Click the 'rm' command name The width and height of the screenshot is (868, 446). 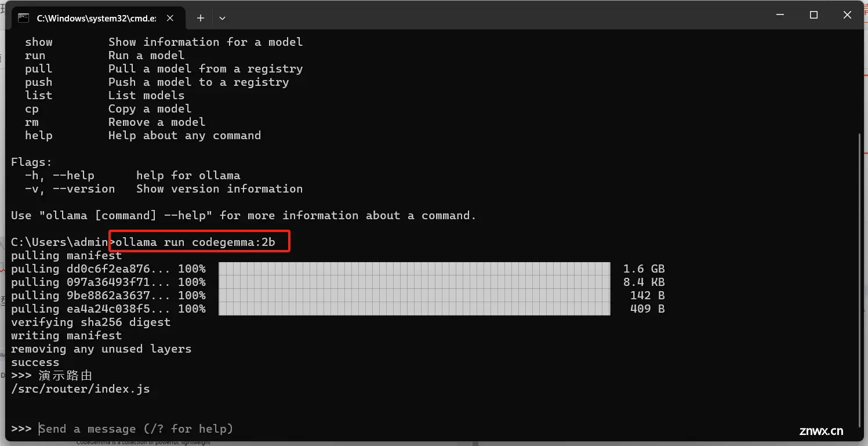(32, 122)
